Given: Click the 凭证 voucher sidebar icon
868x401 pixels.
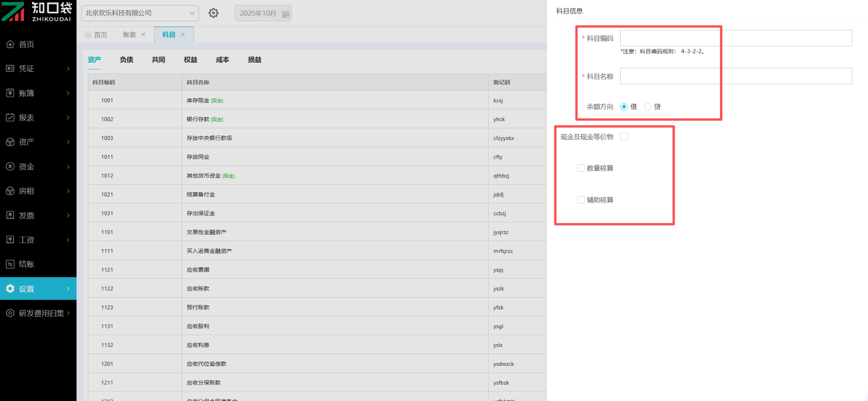Looking at the screenshot, I should [x=10, y=69].
